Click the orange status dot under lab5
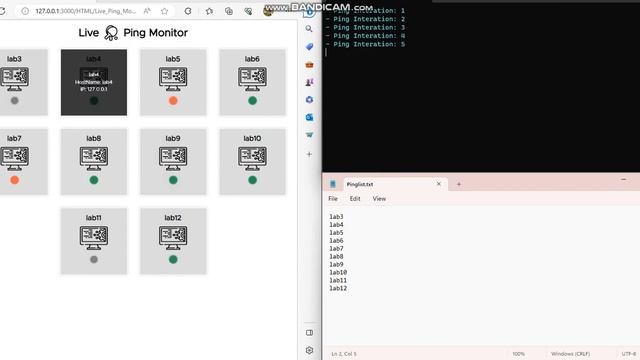Viewport: 640px width, 360px height. pyautogui.click(x=173, y=101)
